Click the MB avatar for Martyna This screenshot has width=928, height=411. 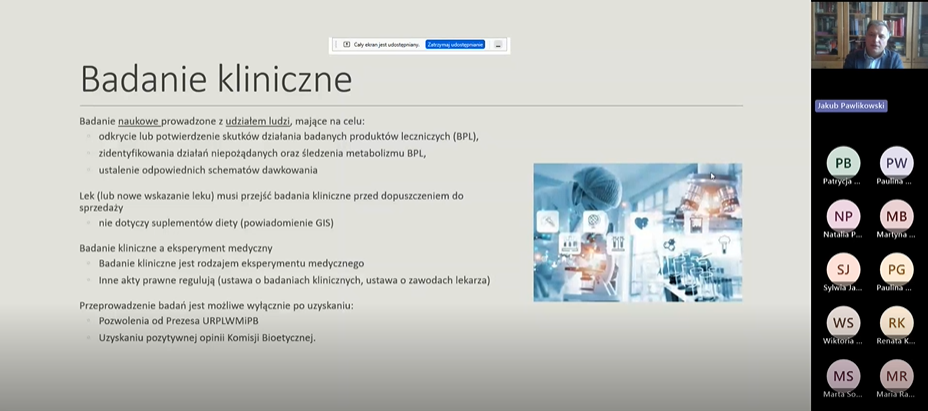coord(896,216)
